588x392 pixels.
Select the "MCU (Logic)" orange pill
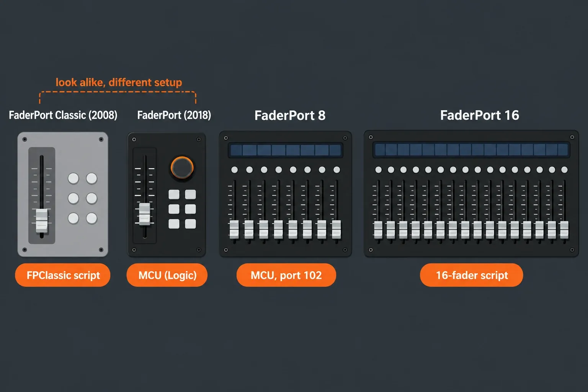[x=167, y=275]
